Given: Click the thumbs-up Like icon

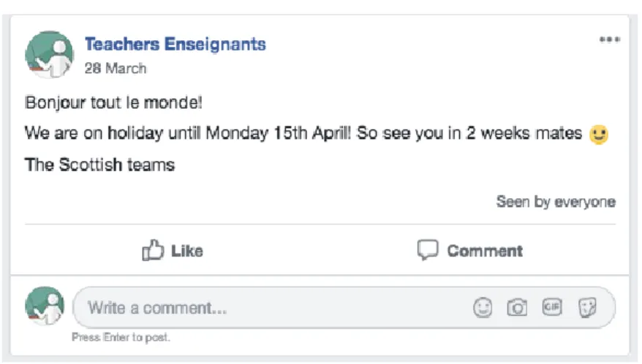Looking at the screenshot, I should click(x=153, y=250).
